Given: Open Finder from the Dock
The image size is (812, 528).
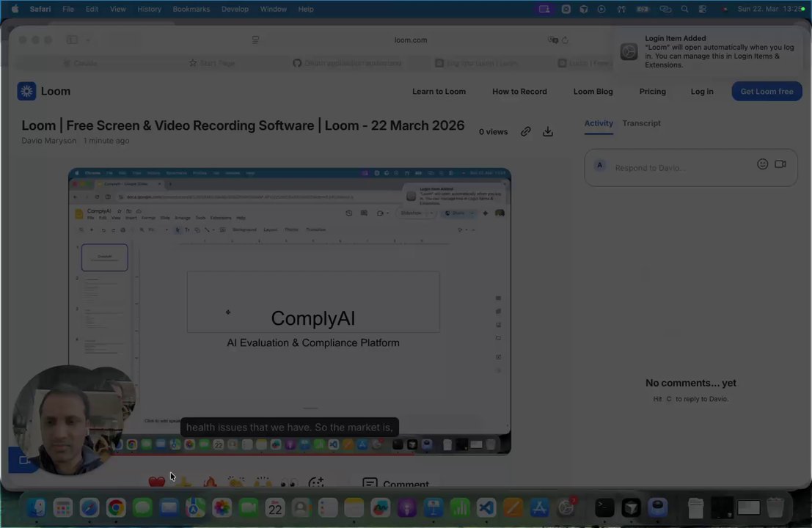Looking at the screenshot, I should pyautogui.click(x=36, y=507).
